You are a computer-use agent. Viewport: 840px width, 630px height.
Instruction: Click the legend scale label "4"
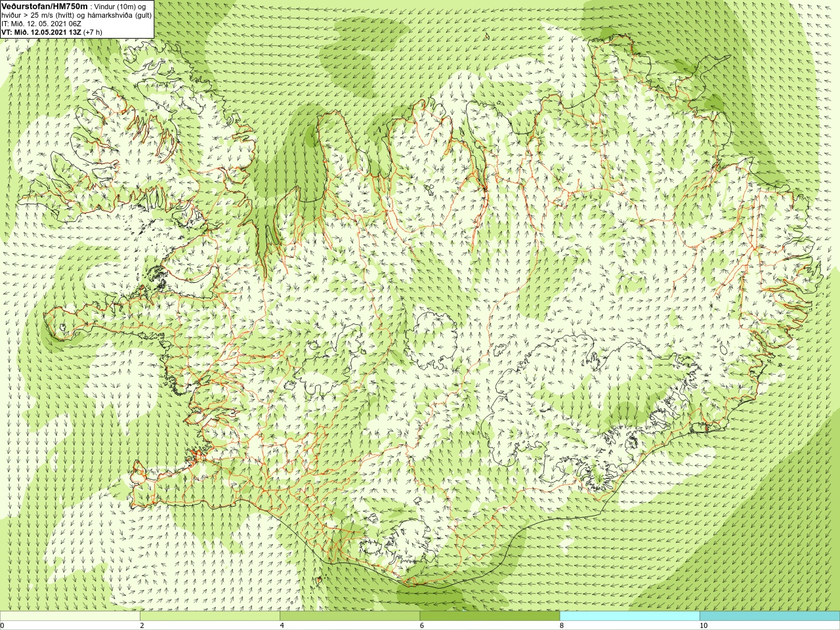[282, 626]
